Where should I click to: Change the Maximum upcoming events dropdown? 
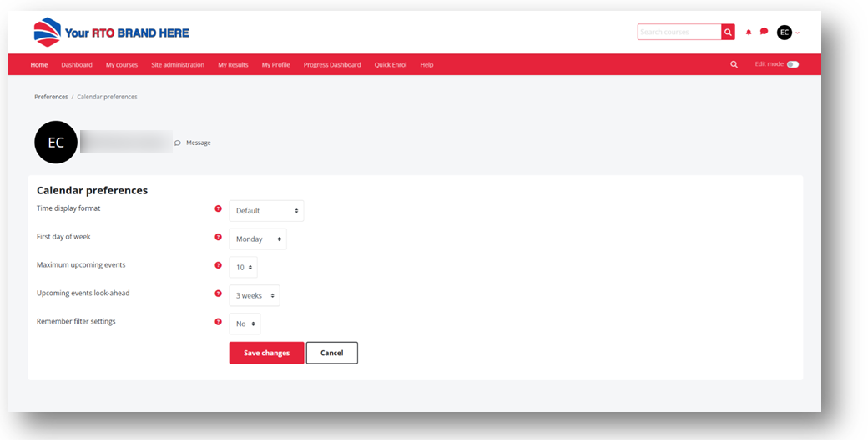click(x=243, y=268)
